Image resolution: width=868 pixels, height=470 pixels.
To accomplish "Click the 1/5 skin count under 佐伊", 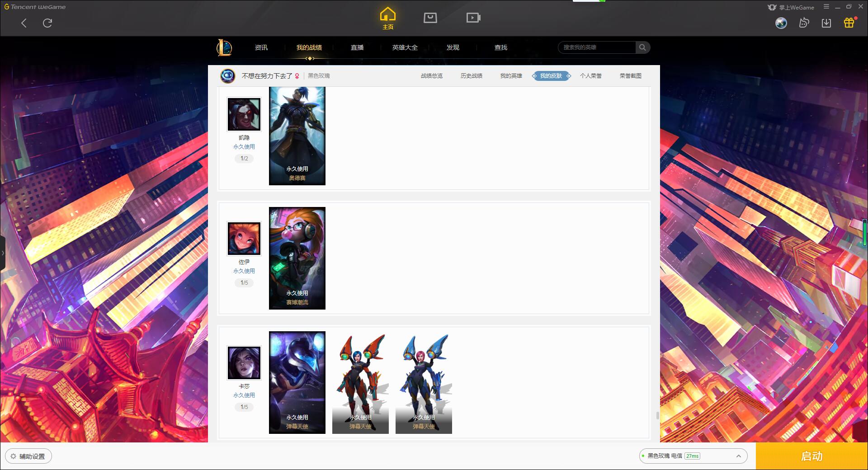I will point(244,283).
